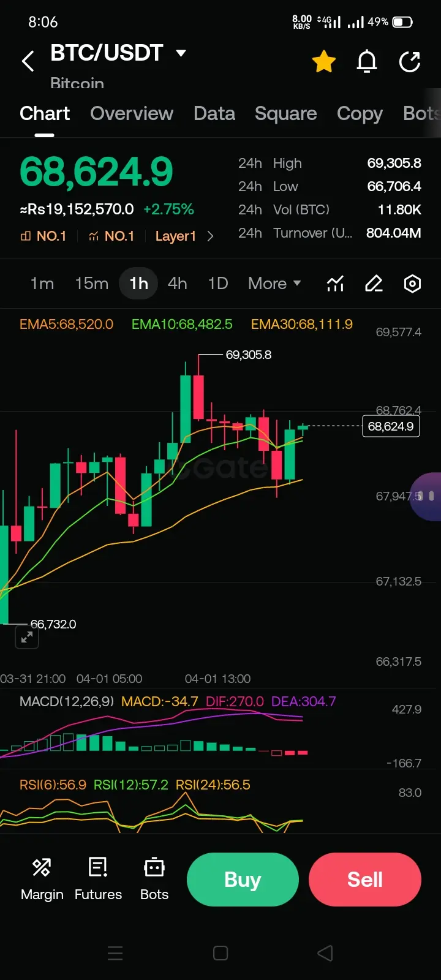Open the chart indicators icon

click(335, 284)
